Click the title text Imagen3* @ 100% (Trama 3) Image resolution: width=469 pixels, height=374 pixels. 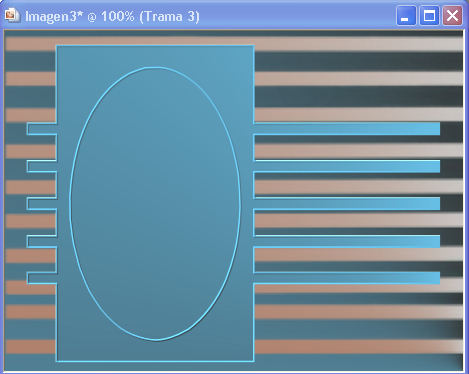point(112,16)
